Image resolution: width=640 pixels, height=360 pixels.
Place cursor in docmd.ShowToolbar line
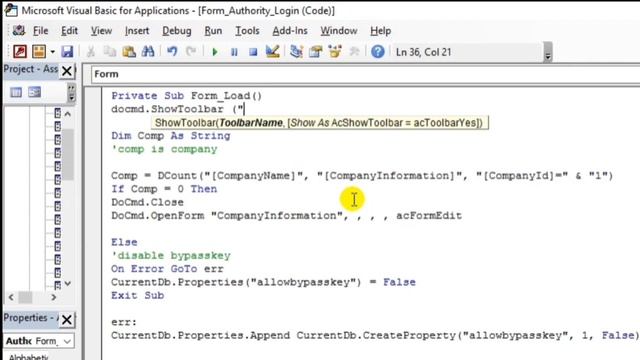[178, 109]
